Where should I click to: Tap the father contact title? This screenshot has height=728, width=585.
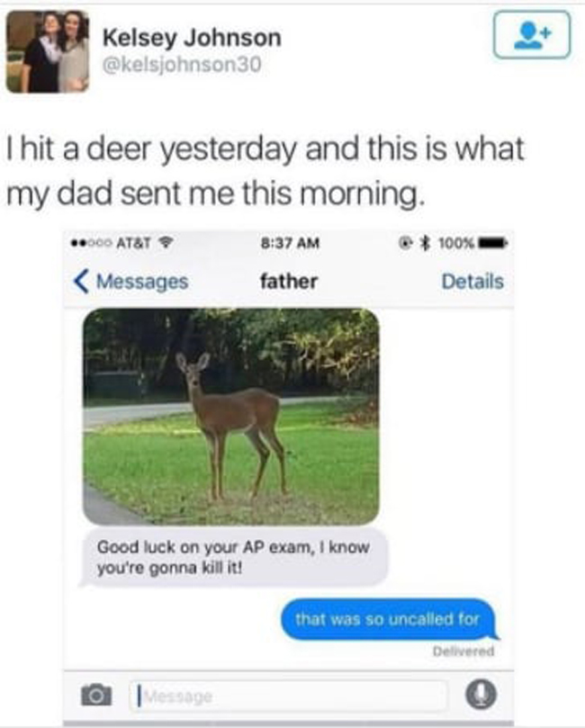(x=289, y=282)
